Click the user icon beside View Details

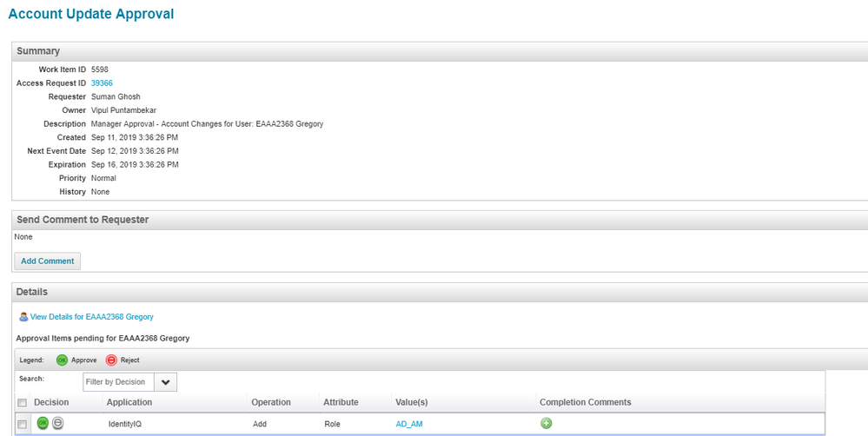click(x=23, y=317)
